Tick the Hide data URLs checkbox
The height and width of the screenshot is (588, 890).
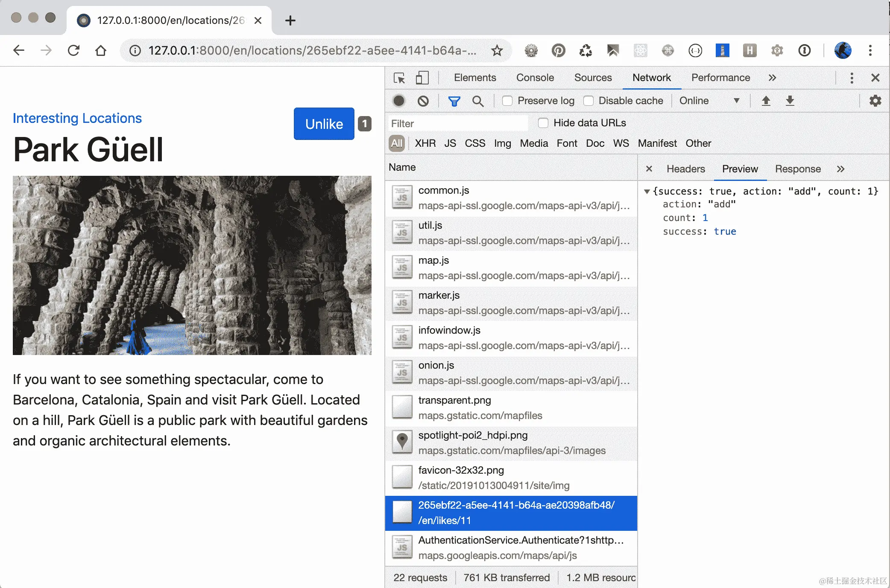pyautogui.click(x=543, y=123)
